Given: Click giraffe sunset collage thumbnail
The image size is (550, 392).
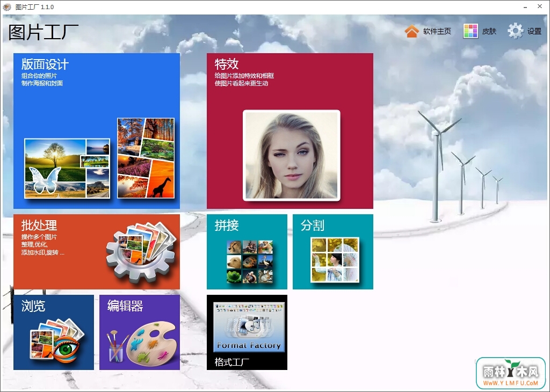Looking at the screenshot, I should (146, 158).
